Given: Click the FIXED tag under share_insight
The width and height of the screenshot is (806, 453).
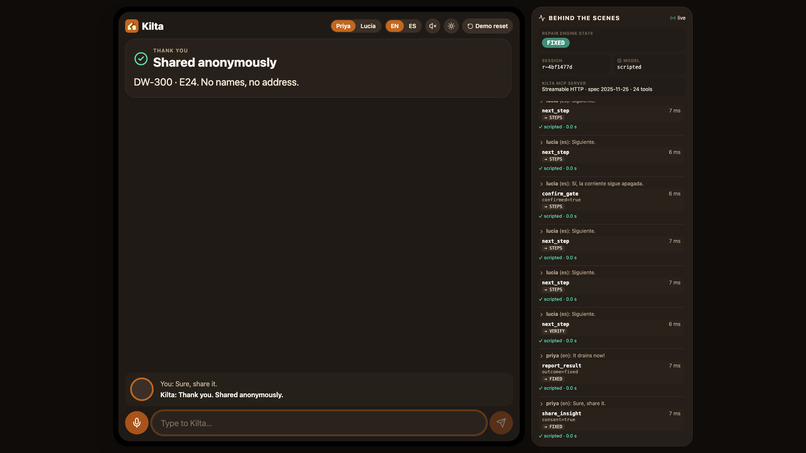Looking at the screenshot, I should coord(553,427).
